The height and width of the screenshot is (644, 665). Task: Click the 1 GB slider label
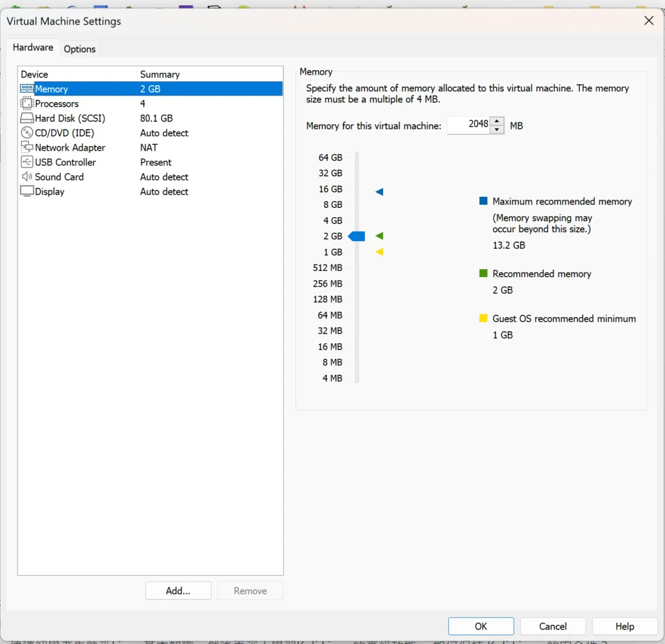[x=333, y=252]
